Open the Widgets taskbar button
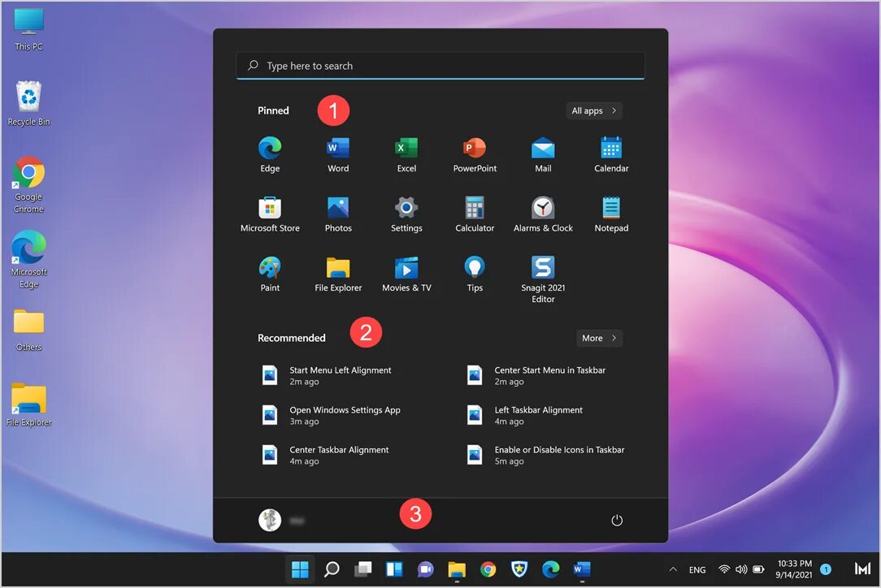Screen dimensions: 881x588 394,569
